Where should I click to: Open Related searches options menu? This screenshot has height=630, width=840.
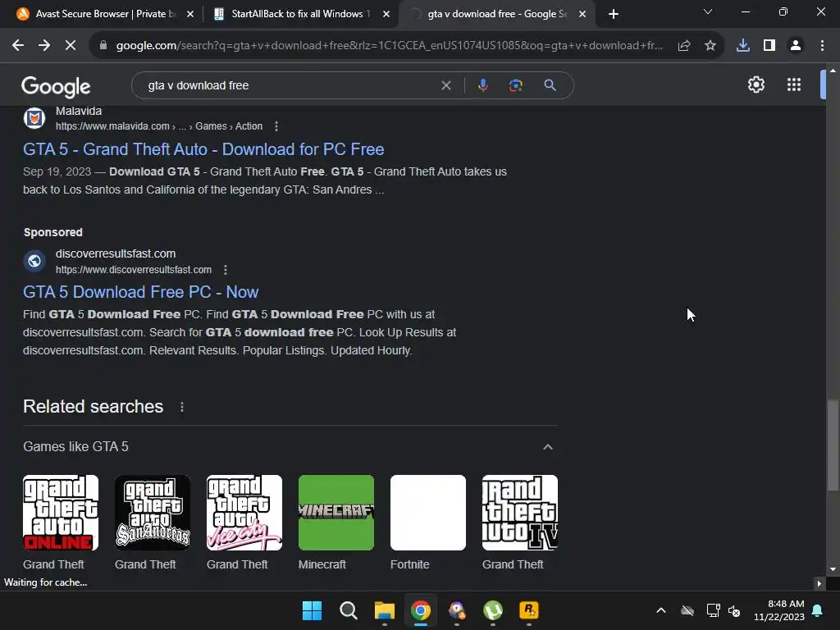tap(182, 407)
